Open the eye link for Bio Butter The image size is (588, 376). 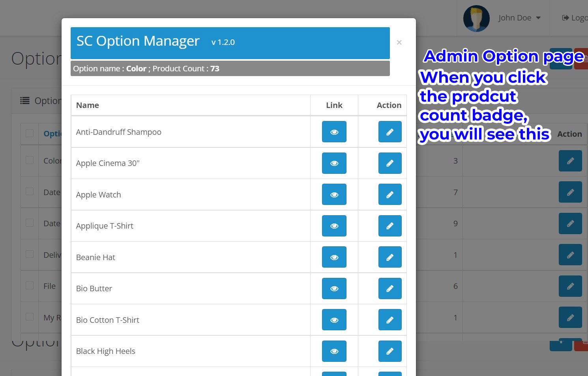[x=334, y=289]
